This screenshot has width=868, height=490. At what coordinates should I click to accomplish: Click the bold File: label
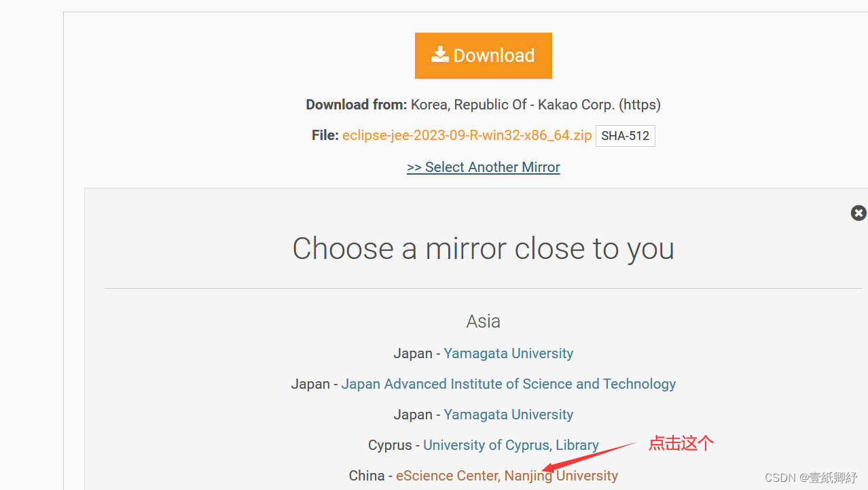325,135
